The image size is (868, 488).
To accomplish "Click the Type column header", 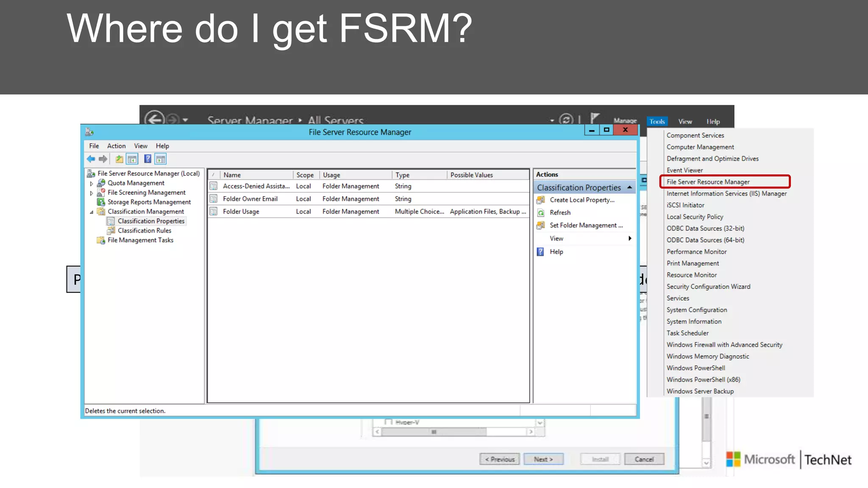I will (x=420, y=175).
